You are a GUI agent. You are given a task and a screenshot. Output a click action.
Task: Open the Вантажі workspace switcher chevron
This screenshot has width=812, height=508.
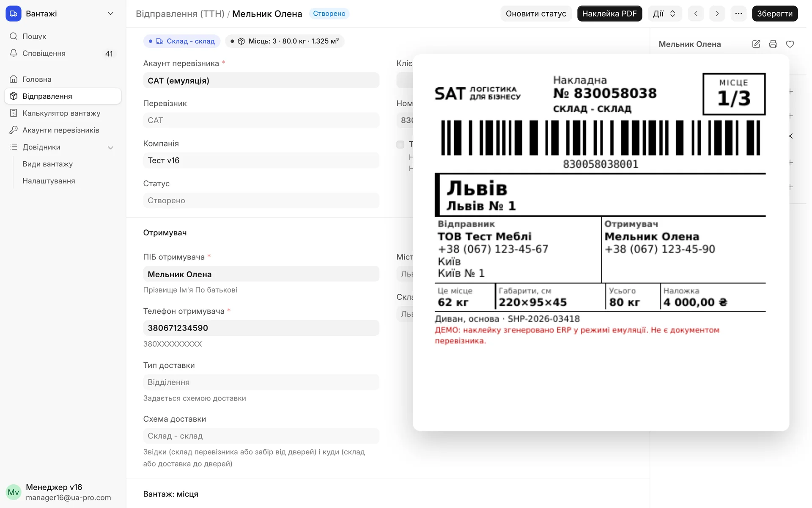click(x=110, y=14)
